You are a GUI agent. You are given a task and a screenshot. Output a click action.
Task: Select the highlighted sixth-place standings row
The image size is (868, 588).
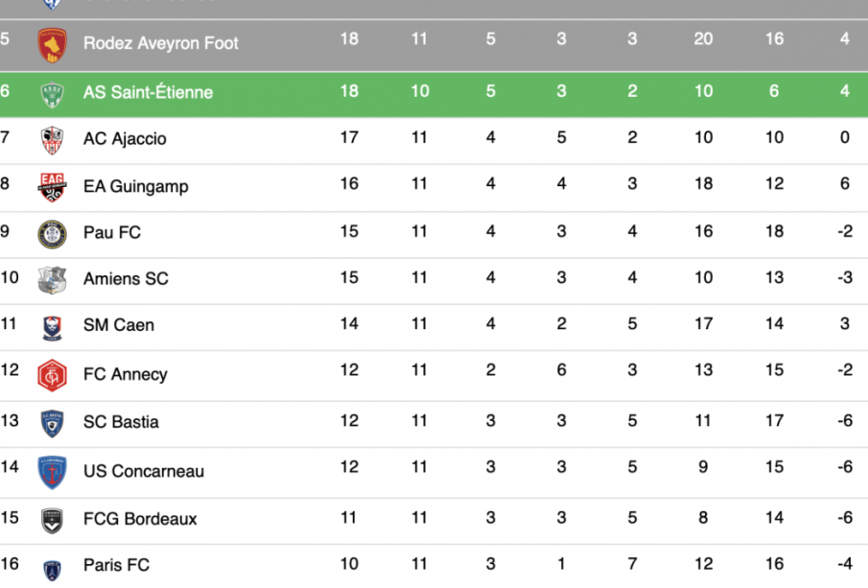tap(432, 93)
